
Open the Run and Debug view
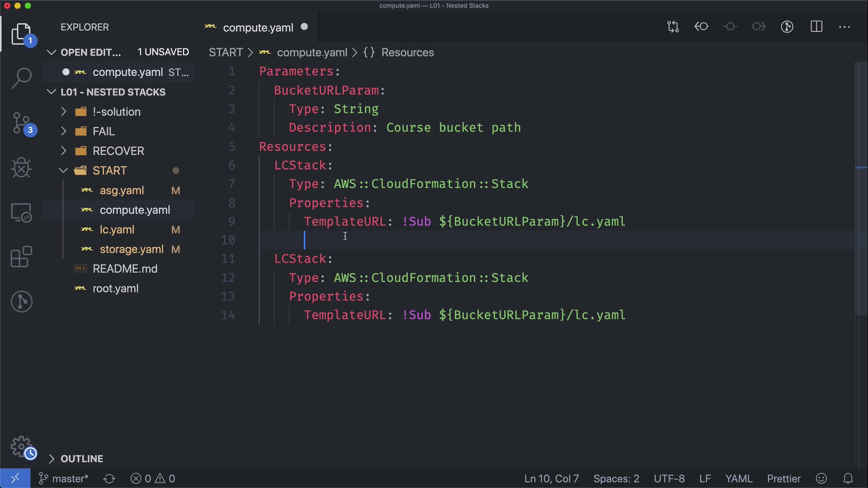point(21,168)
